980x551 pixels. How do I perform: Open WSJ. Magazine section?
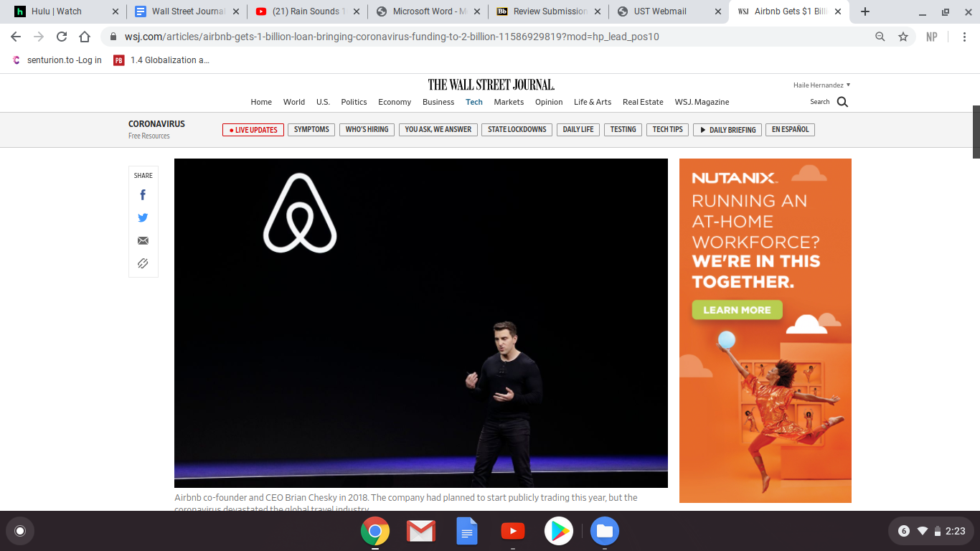[x=702, y=102]
